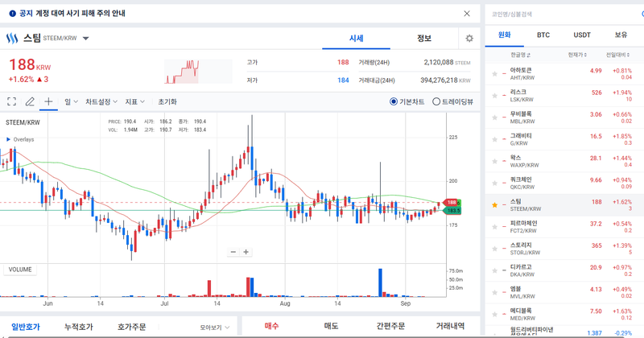
Task: Zoom in chart with plus button
Action: click(x=246, y=252)
